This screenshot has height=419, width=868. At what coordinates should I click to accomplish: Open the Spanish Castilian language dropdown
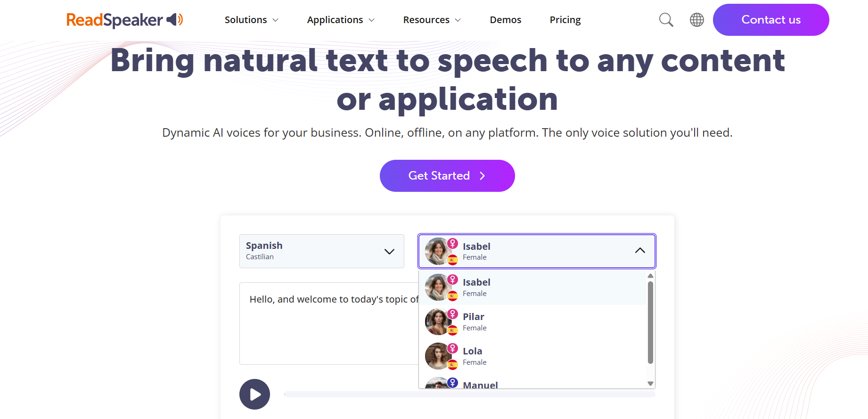click(322, 251)
